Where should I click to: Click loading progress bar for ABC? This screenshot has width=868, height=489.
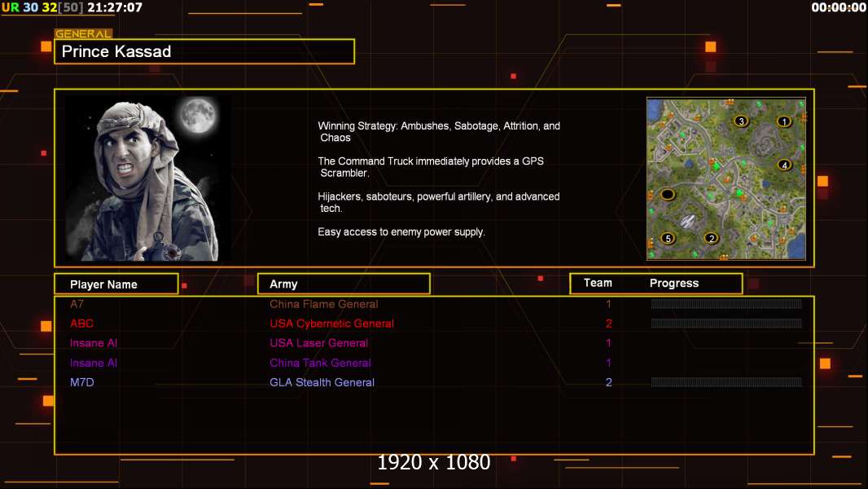click(726, 323)
